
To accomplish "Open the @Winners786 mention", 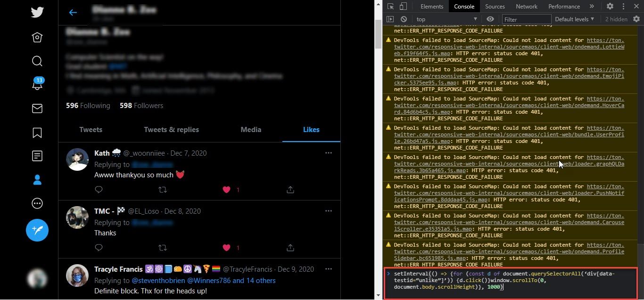I will tap(209, 281).
